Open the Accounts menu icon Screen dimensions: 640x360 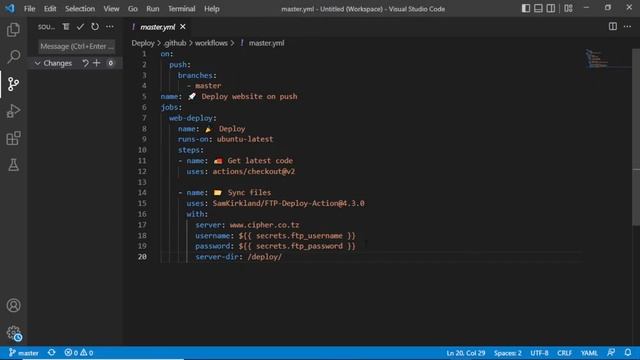pyautogui.click(x=13, y=305)
